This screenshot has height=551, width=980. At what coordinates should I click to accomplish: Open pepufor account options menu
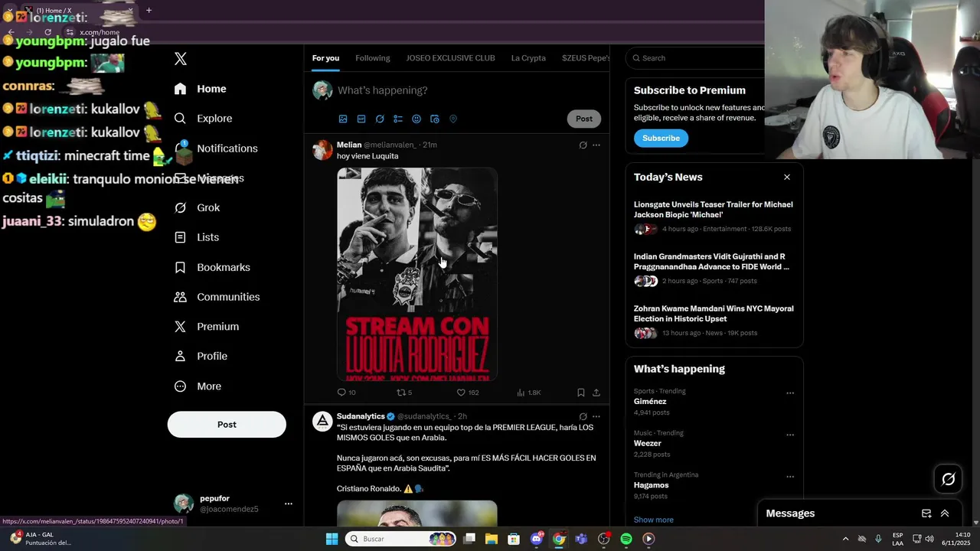coord(289,504)
